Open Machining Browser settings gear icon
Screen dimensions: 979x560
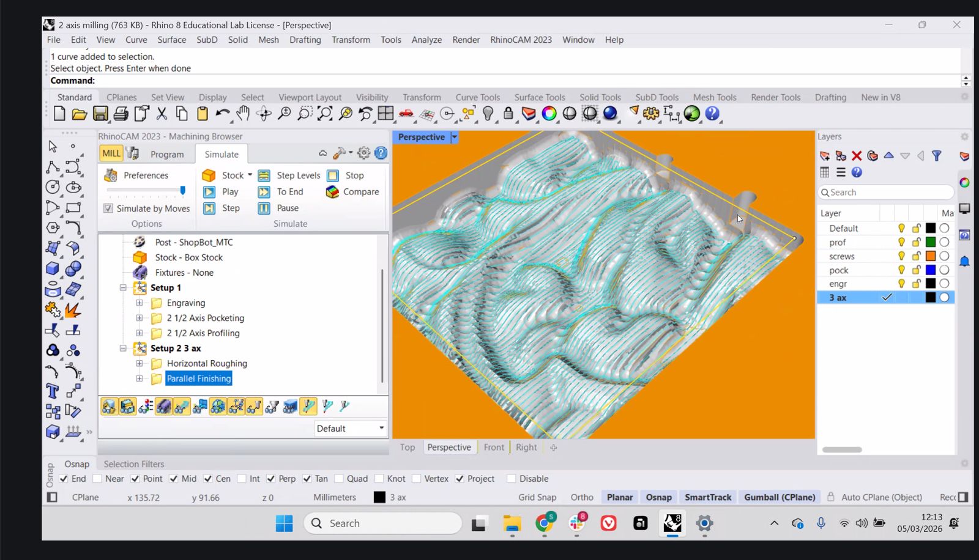pos(364,153)
